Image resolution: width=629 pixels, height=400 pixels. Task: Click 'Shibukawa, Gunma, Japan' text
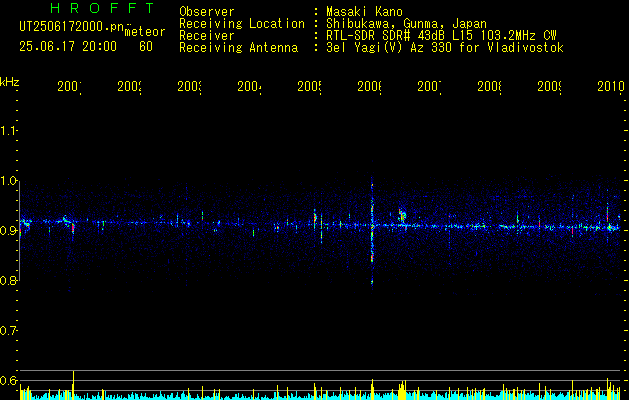(406, 24)
